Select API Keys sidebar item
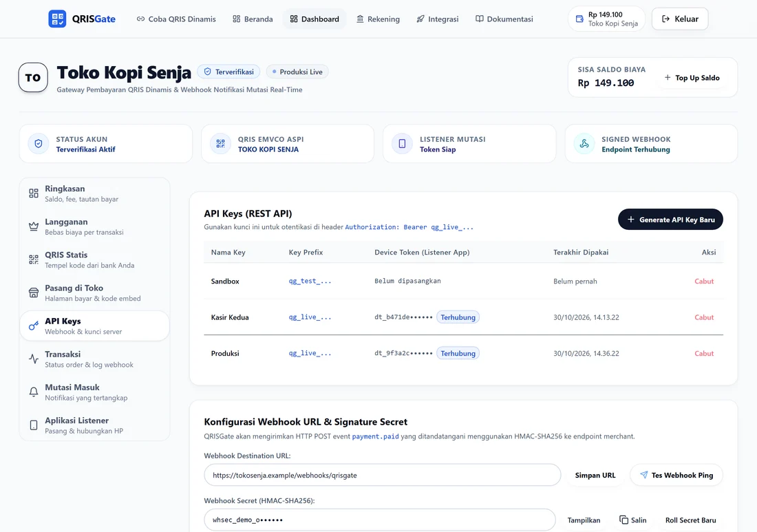 (95, 326)
